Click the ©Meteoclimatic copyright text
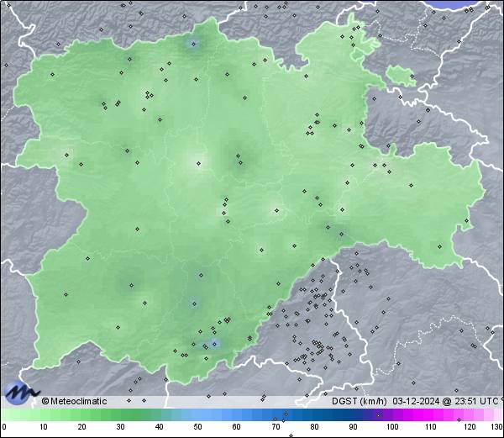Screen dimensions: 504x438 [x=74, y=401]
